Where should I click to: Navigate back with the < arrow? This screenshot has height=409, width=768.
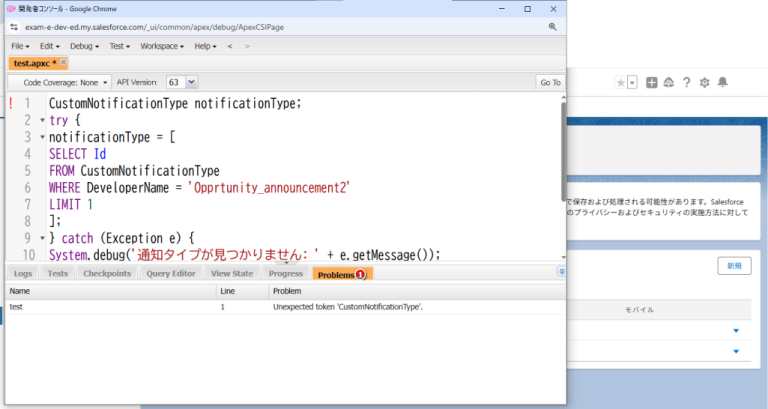(230, 46)
